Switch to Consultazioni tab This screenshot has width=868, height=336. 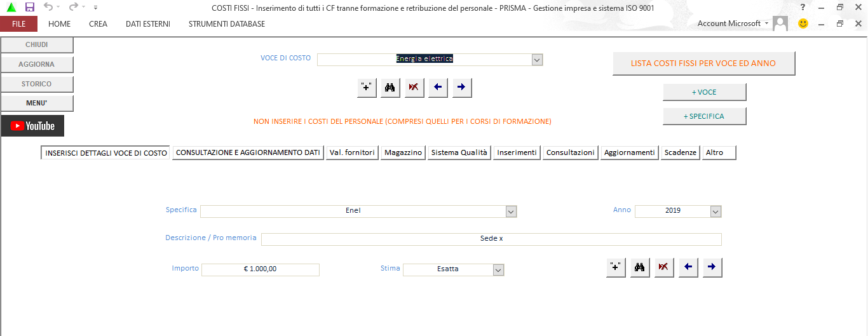pyautogui.click(x=570, y=152)
